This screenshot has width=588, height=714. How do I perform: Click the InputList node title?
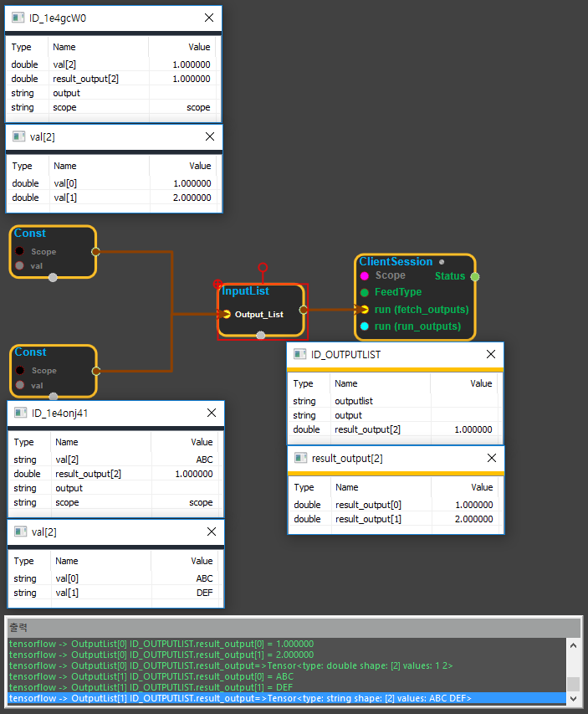pyautogui.click(x=245, y=290)
